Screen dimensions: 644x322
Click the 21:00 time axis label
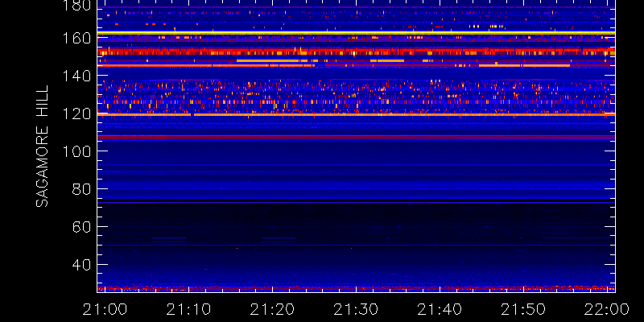point(105,309)
